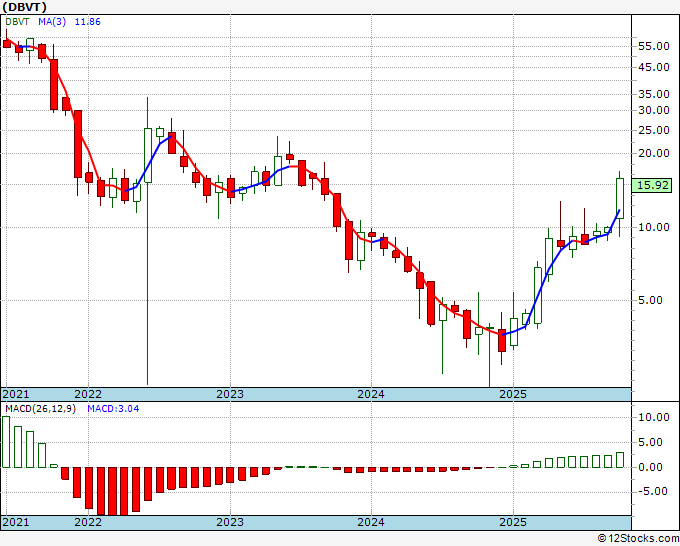Click the 2024 label on MACD timeline

(371, 522)
